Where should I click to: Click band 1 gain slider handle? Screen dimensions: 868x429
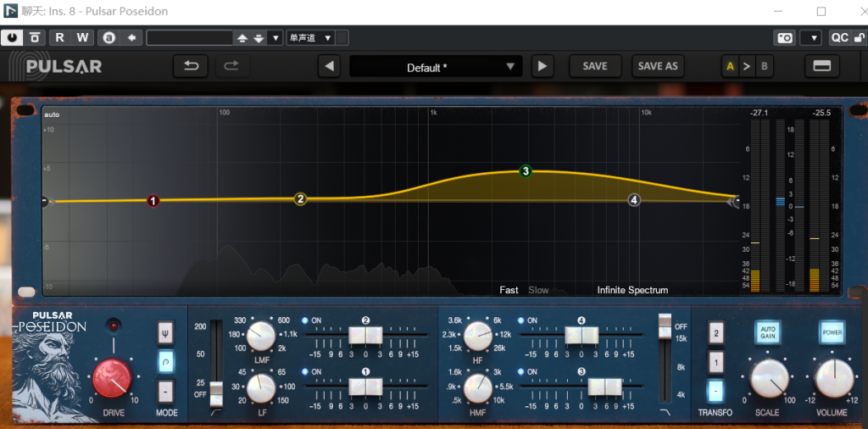point(365,386)
